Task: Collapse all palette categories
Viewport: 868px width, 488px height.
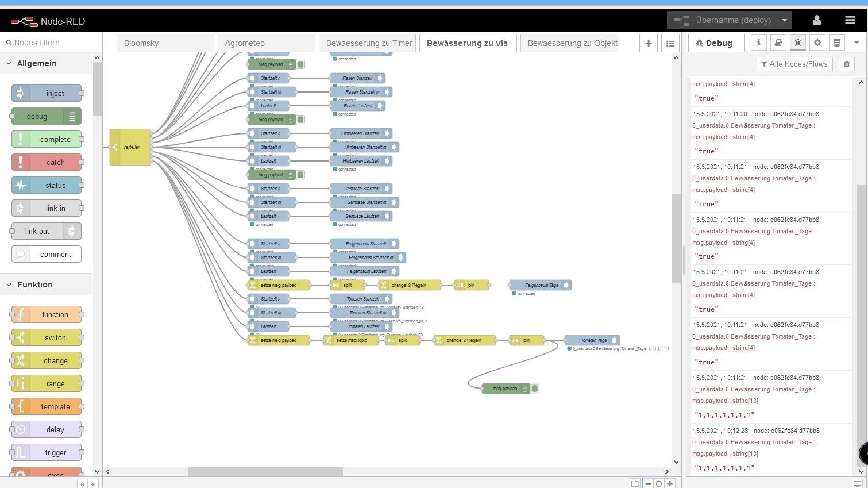Action: click(x=82, y=484)
